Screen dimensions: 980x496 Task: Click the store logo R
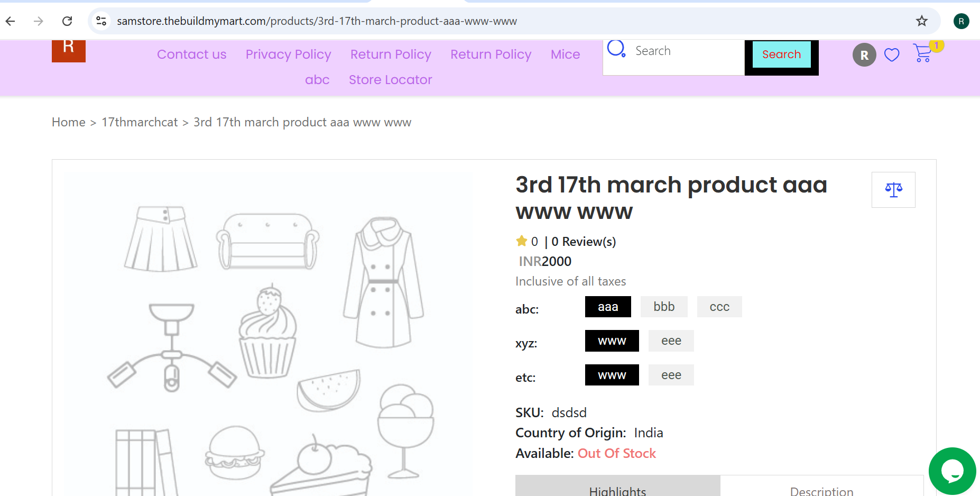pos(69,51)
